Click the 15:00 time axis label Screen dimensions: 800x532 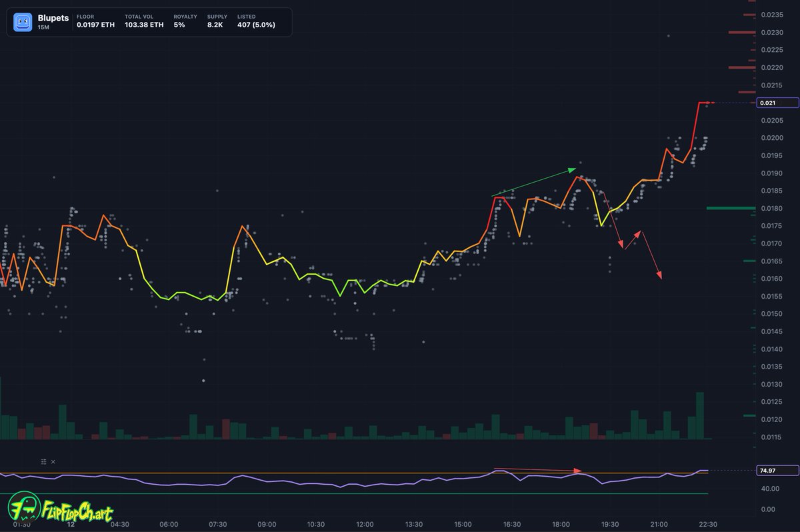click(463, 524)
